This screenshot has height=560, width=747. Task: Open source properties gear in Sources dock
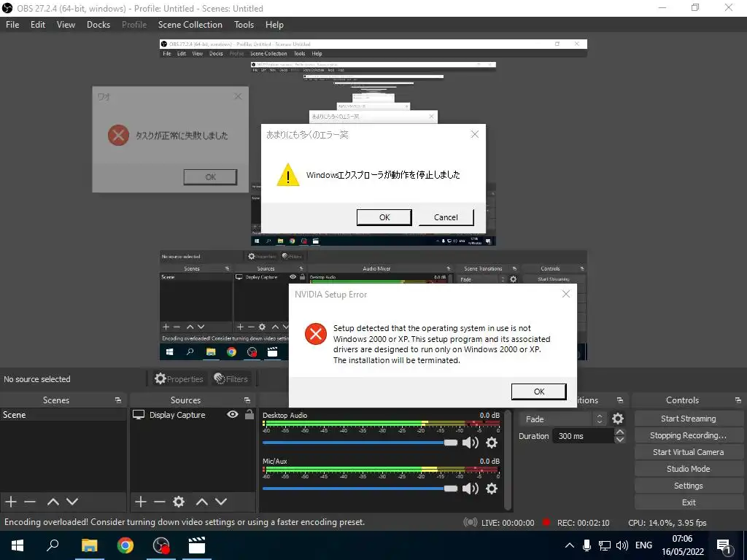pos(179,502)
